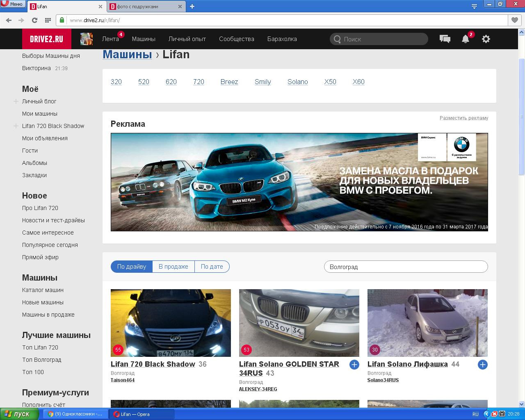
Task: Open the settings gear icon
Action: pos(486,39)
